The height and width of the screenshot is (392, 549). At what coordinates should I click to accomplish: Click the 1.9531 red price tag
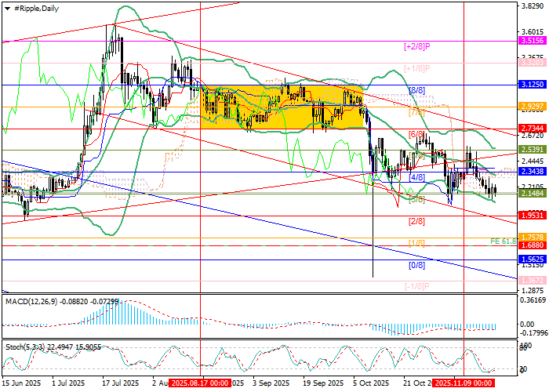point(532,216)
